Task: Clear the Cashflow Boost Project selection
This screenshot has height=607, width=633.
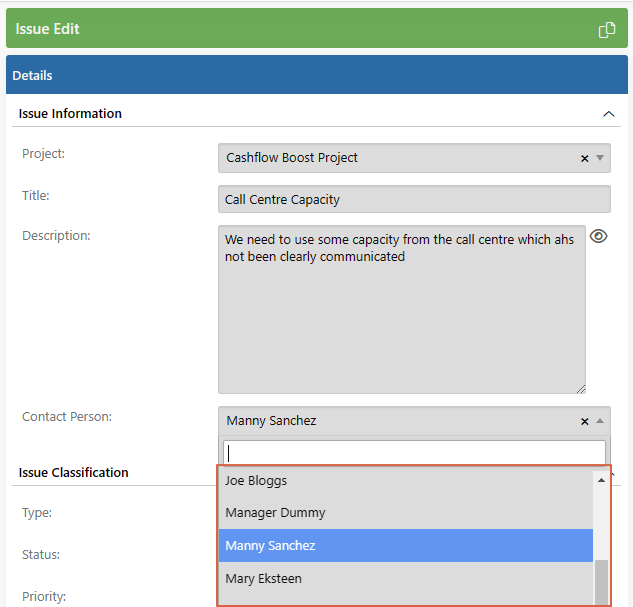Action: tap(584, 158)
